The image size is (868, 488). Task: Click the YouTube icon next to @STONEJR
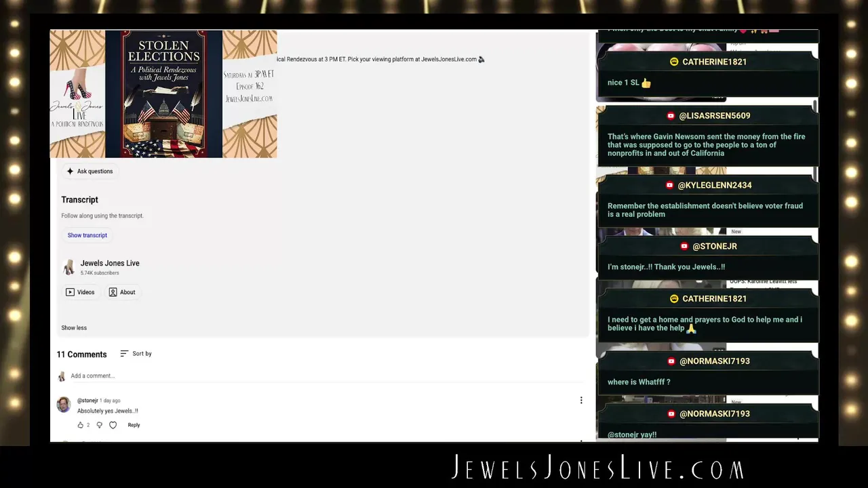click(x=684, y=246)
